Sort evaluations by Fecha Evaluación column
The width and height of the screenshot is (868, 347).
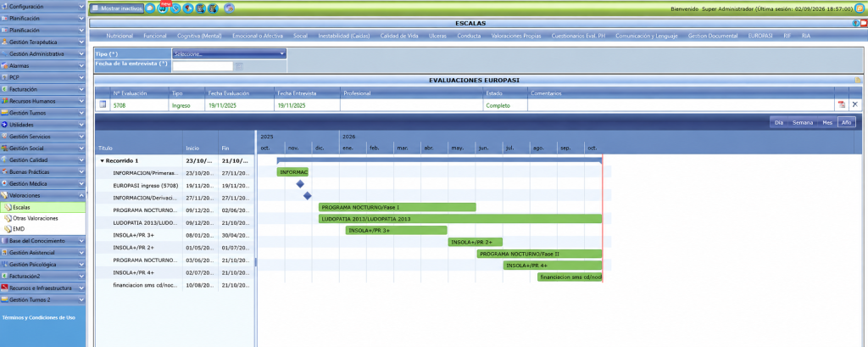229,93
